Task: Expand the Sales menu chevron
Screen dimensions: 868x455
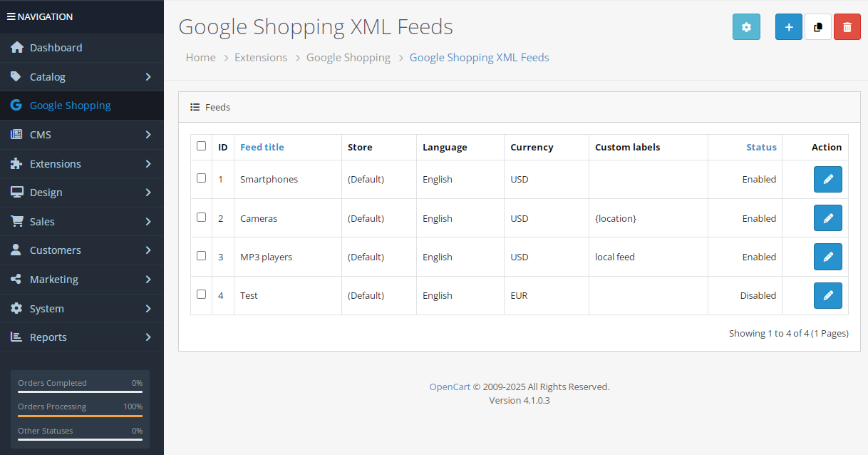Action: click(148, 222)
